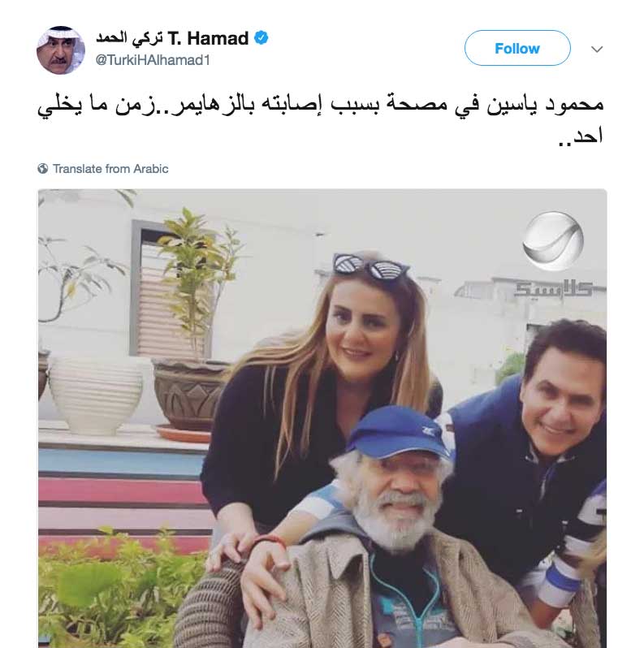Viewport: 644px width, 648px height.
Task: Click the globe icon beside Translate
Action: click(42, 169)
